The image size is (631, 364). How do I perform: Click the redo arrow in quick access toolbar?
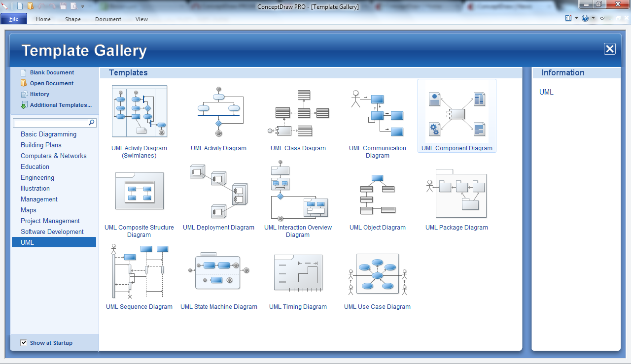tap(52, 6)
